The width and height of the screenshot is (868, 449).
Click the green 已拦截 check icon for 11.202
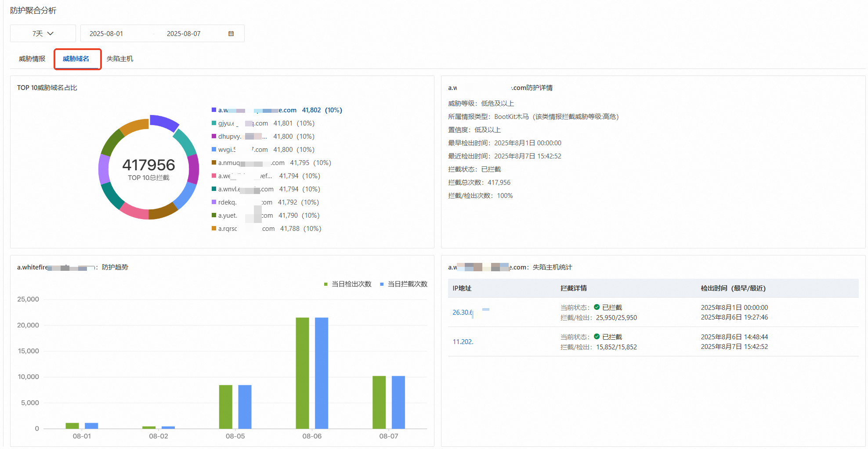597,337
